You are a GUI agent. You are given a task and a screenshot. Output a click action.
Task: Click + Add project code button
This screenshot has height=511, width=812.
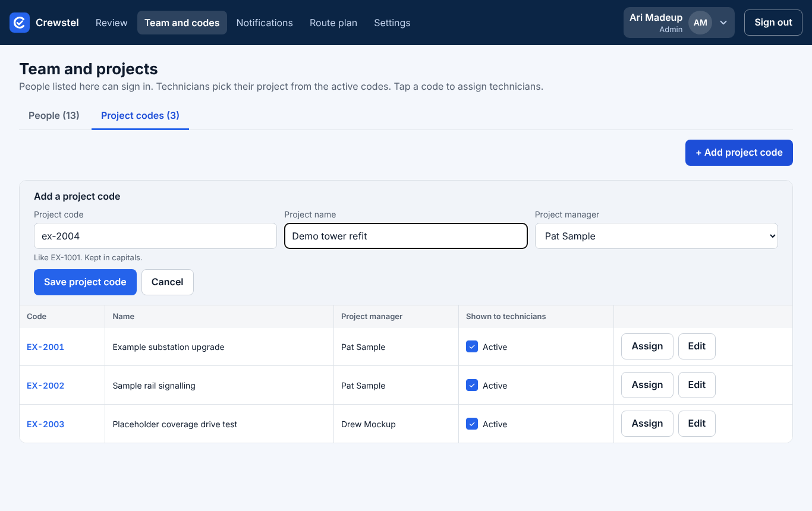[739, 153]
